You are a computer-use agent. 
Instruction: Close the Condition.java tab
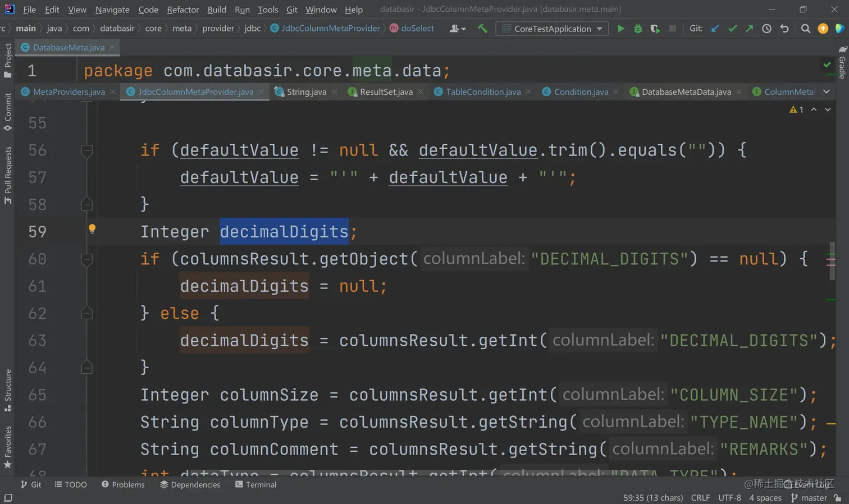pos(616,91)
